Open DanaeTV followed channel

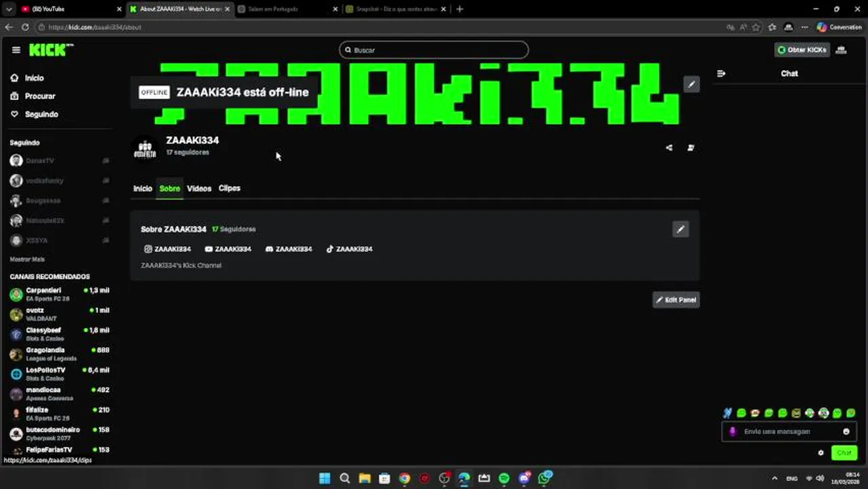pos(60,161)
